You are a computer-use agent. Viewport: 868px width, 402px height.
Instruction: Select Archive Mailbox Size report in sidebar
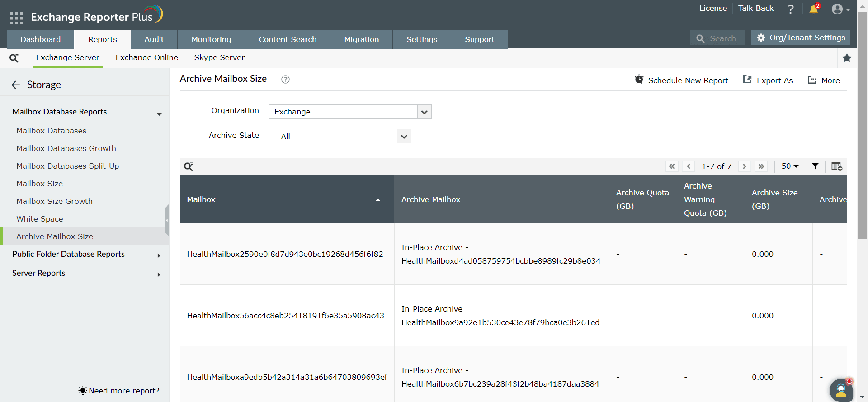[x=85, y=236]
